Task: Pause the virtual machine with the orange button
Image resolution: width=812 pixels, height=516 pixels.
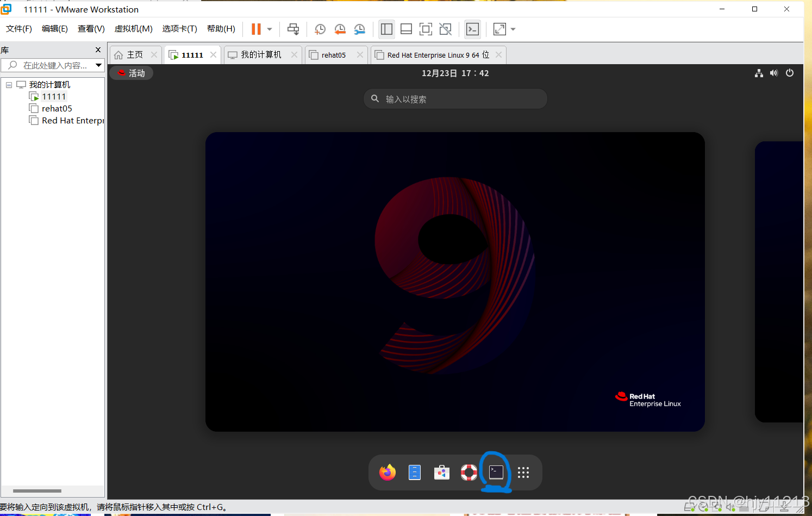Action: [x=256, y=29]
